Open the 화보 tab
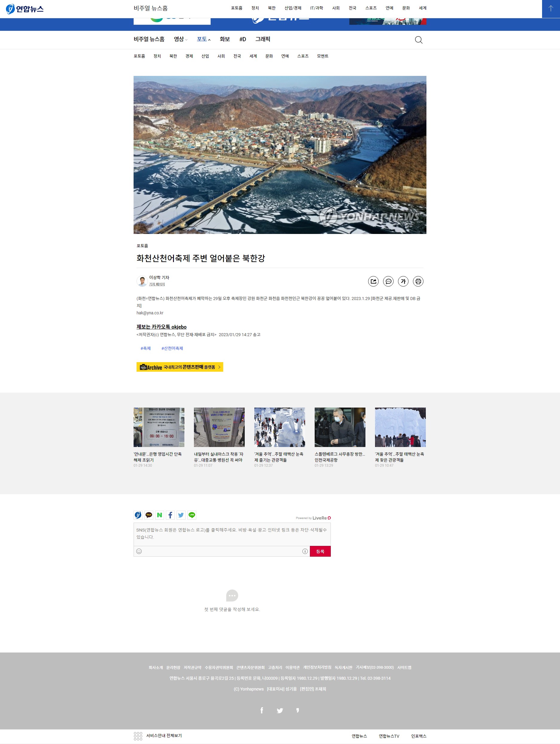560x744 pixels. point(225,39)
